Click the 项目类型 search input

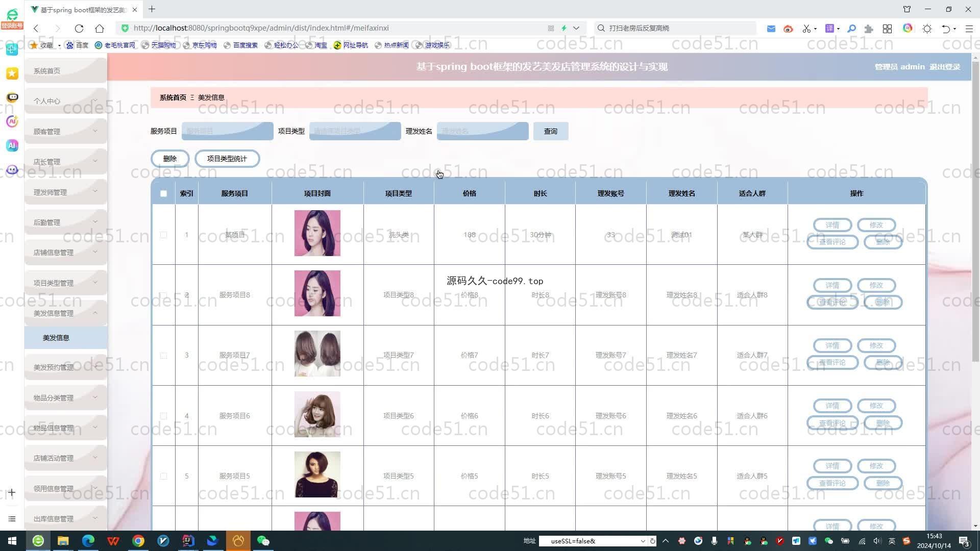[355, 131]
